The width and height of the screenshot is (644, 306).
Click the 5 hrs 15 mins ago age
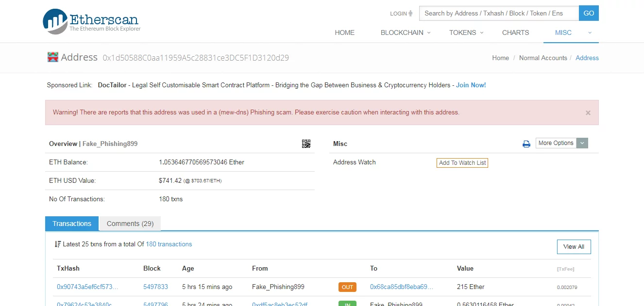(207, 287)
